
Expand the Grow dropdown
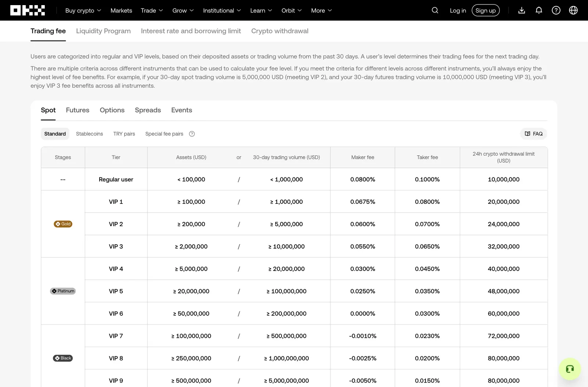coord(183,11)
